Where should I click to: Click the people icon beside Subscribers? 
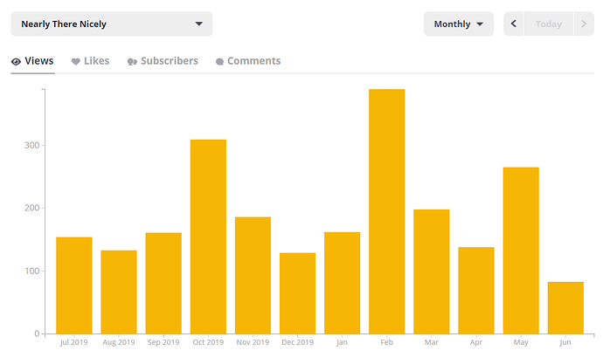click(132, 62)
